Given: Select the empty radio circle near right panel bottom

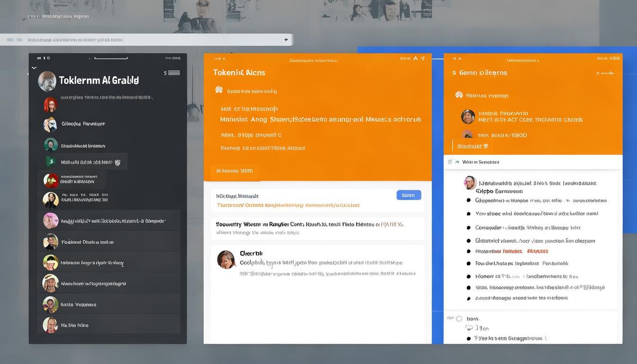Looking at the screenshot, I should [459, 319].
